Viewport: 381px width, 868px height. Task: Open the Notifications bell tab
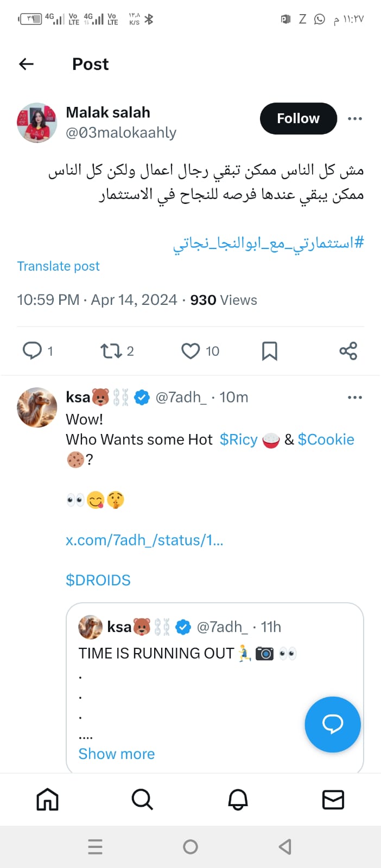pos(238,800)
